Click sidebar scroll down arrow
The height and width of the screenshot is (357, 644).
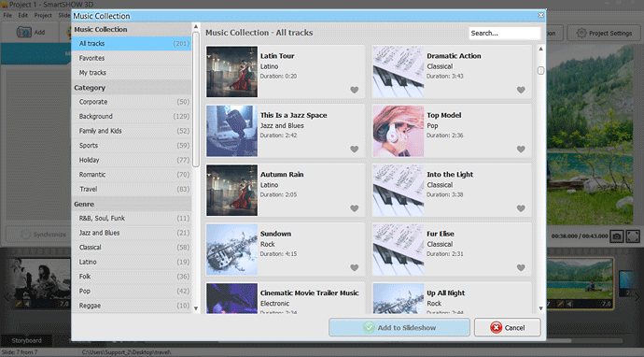click(196, 308)
